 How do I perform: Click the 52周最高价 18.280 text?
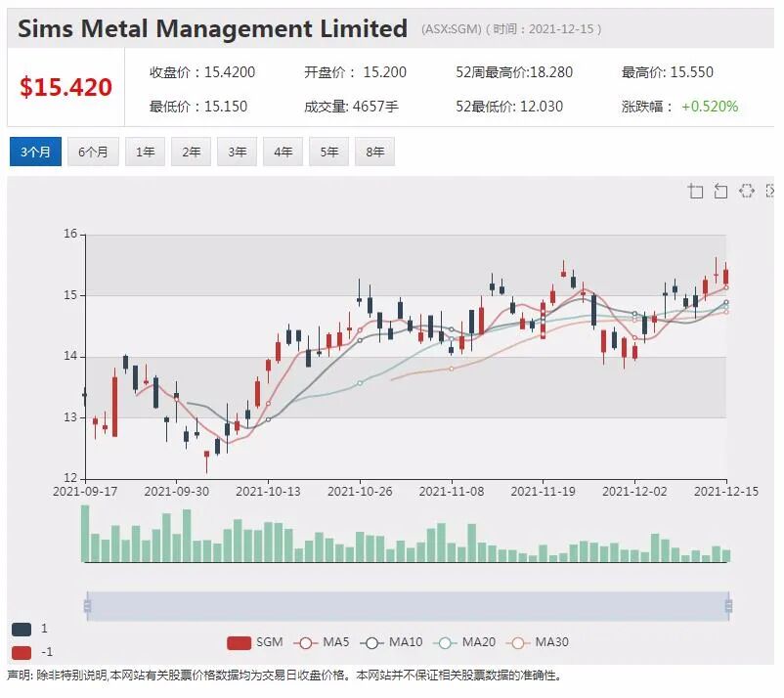click(x=514, y=72)
